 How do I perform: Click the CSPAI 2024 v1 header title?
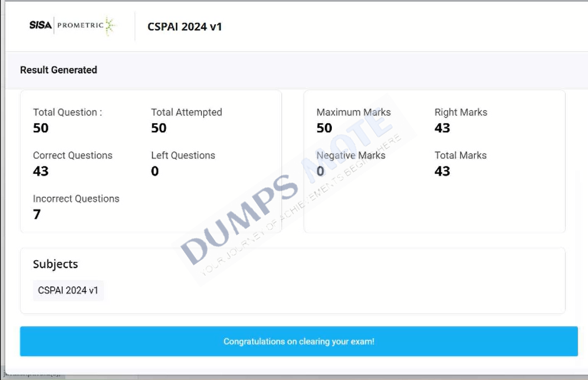coord(185,27)
